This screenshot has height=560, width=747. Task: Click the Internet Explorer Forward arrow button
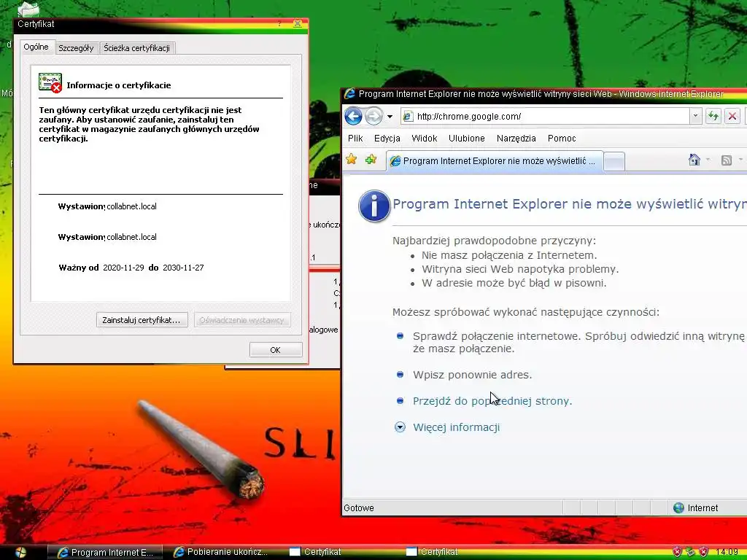374,116
